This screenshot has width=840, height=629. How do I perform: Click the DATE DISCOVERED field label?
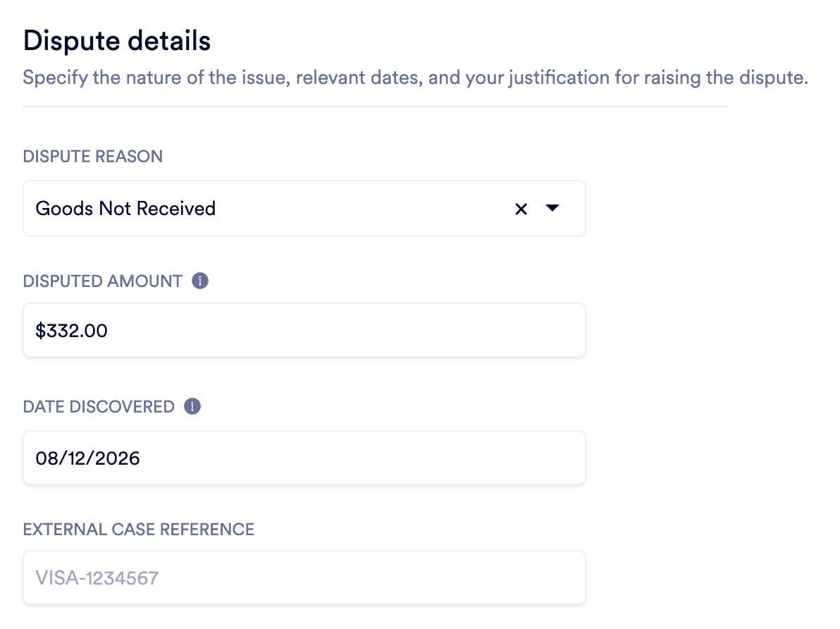click(99, 407)
